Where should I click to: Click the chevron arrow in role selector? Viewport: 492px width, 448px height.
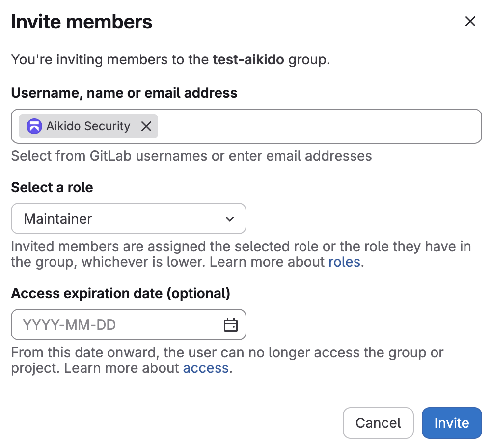click(x=229, y=219)
